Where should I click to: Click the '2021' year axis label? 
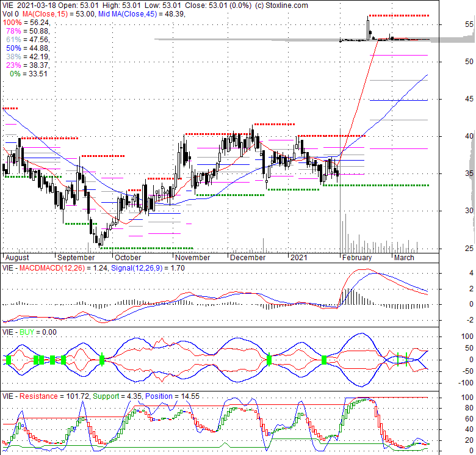[x=298, y=258]
